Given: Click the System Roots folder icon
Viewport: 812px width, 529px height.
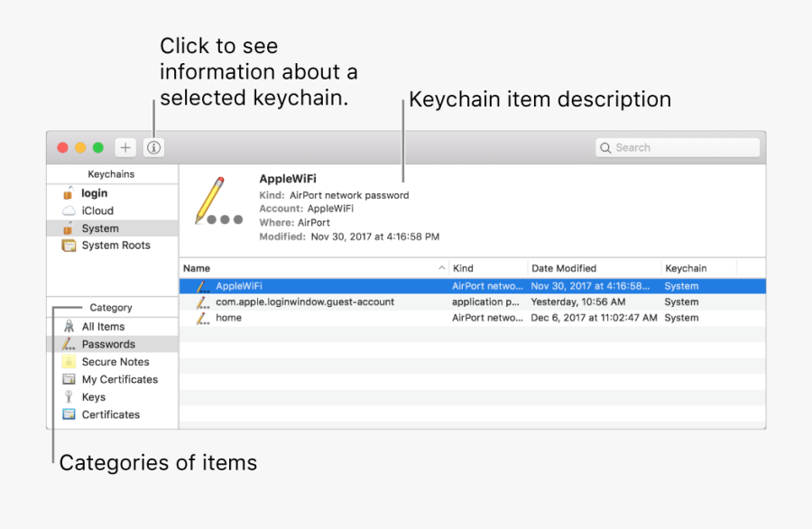Looking at the screenshot, I should [x=69, y=246].
